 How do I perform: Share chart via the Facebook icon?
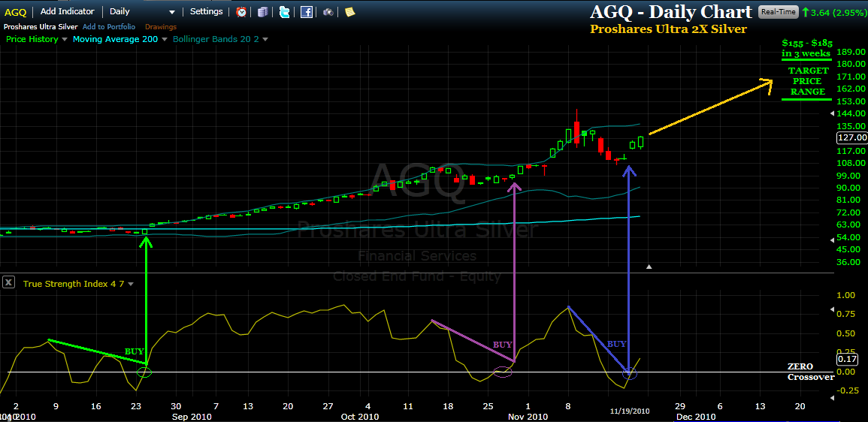(306, 11)
